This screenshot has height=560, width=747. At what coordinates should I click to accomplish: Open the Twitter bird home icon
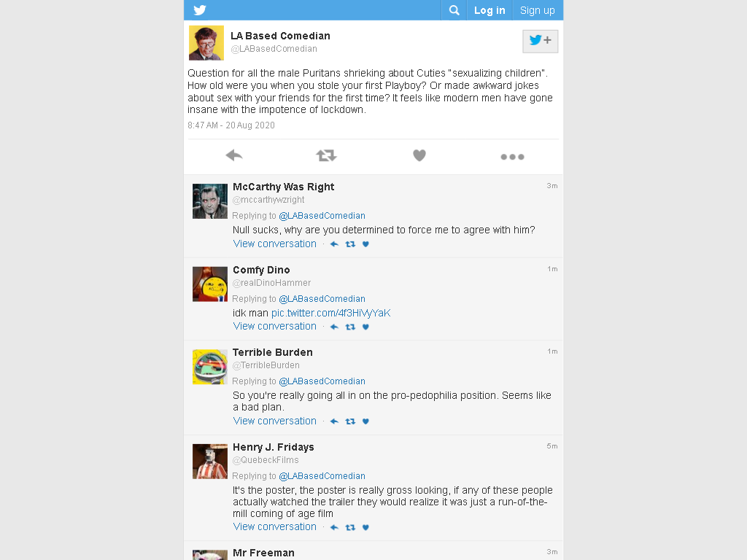[200, 10]
